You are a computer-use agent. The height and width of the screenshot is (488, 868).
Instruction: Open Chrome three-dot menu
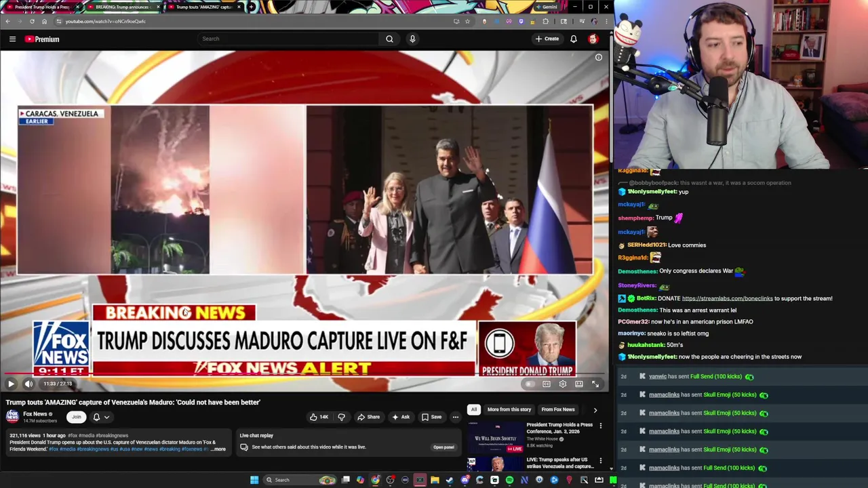(606, 21)
